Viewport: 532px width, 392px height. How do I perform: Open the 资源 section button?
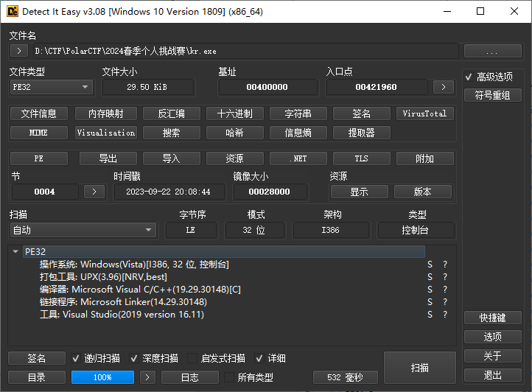click(x=235, y=158)
